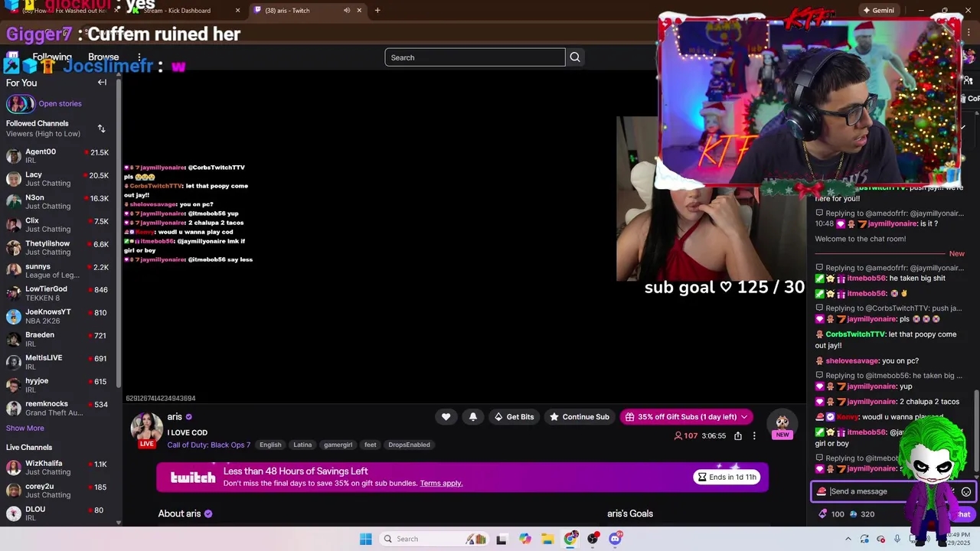Toggle notifications bell for aris
The height and width of the screenshot is (551, 980).
click(x=472, y=417)
